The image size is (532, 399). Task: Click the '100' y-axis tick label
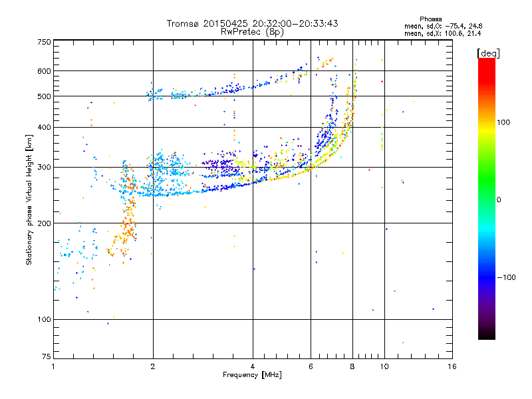[44, 319]
